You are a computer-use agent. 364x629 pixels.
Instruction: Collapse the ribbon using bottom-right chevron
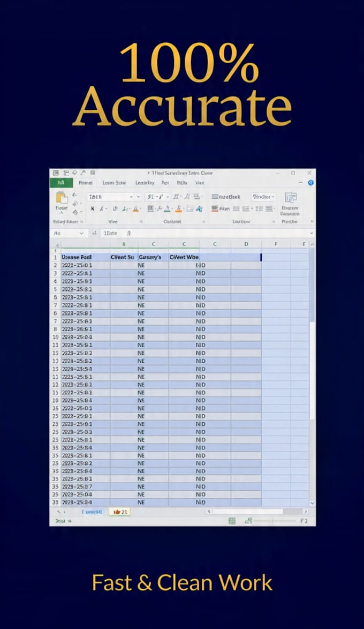coord(312,221)
